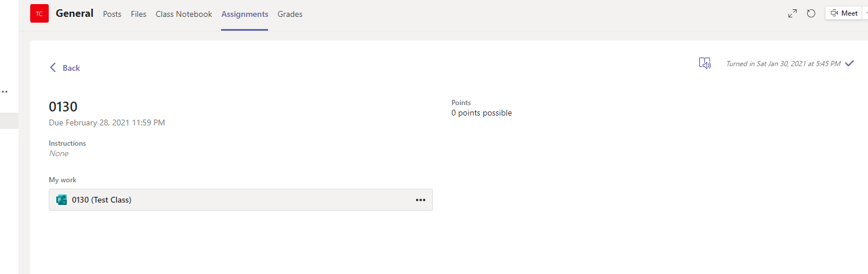This screenshot has height=274, width=868.
Task: Open Immersive Reader for this assignment
Action: point(705,63)
